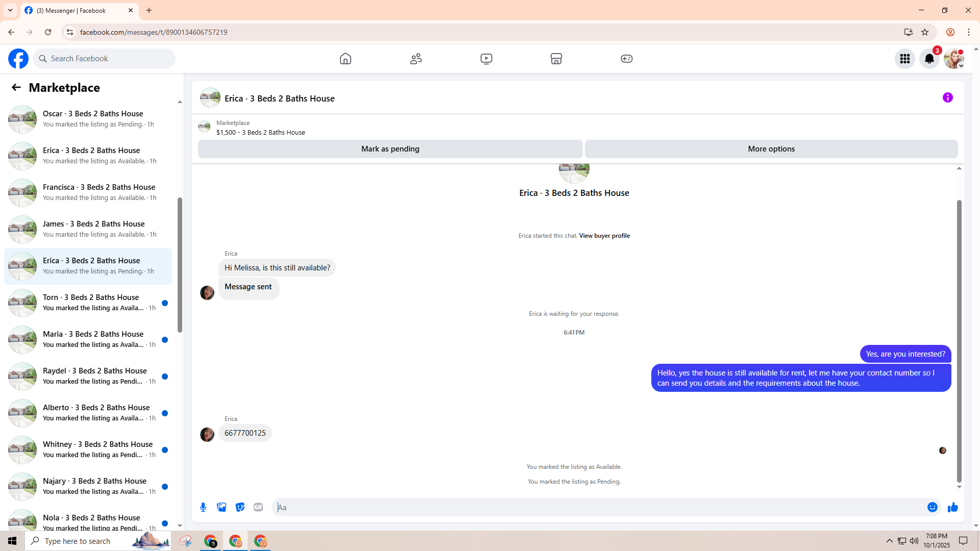Screen dimensions: 980x551
Task: Click the GIF picker icon
Action: (258, 507)
